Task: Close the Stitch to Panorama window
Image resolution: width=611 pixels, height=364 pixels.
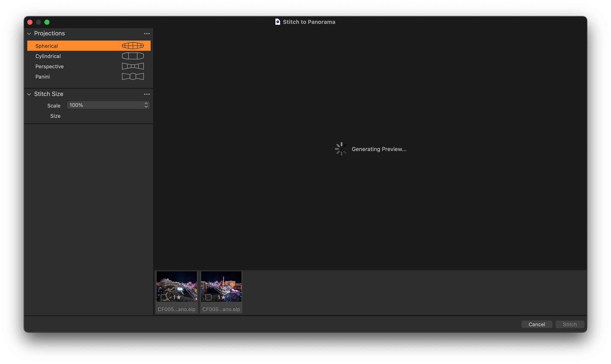Action: pos(30,22)
